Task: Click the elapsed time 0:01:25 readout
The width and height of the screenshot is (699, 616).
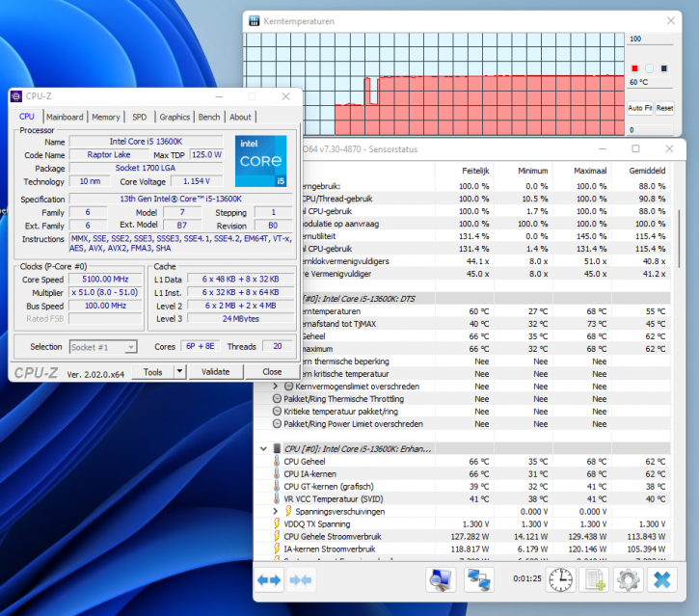Action: [527, 578]
